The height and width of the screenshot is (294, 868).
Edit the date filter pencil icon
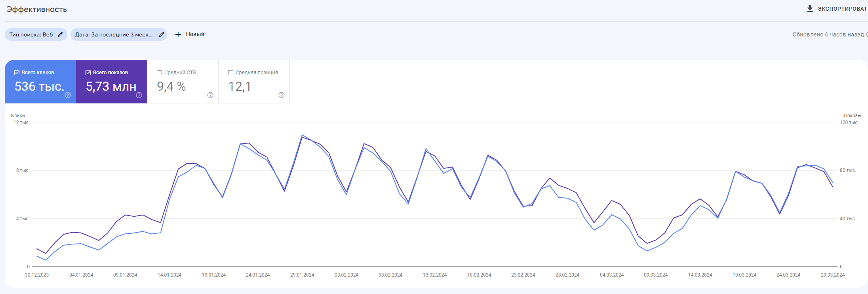tap(162, 34)
